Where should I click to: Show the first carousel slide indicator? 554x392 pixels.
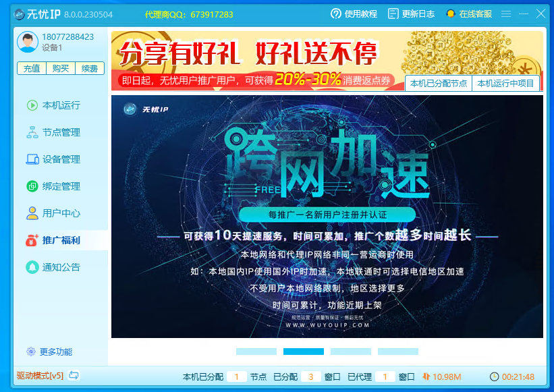(256, 352)
